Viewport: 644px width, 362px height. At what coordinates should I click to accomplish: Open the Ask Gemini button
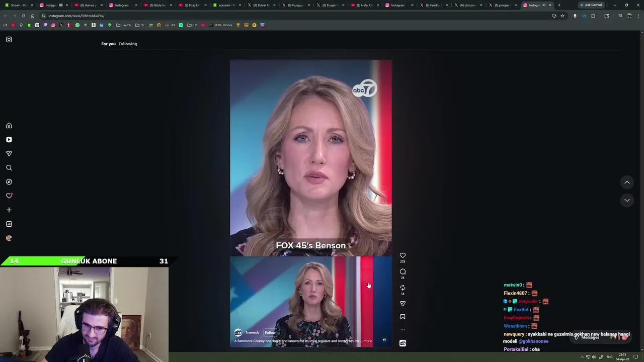click(591, 5)
